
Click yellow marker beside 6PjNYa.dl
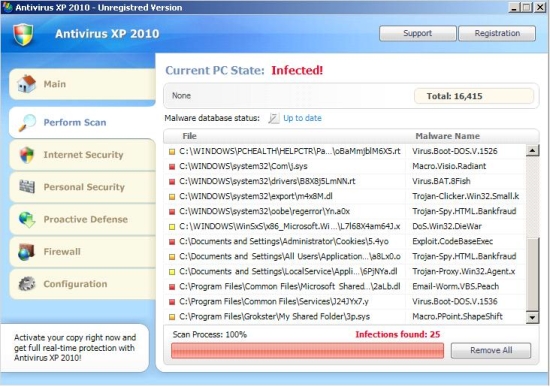coord(172,272)
